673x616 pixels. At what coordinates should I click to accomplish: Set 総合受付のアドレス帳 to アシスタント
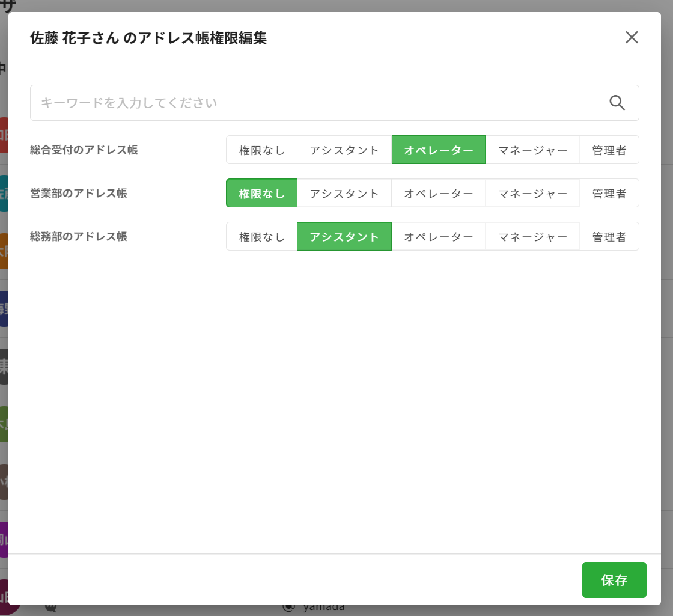click(x=344, y=150)
